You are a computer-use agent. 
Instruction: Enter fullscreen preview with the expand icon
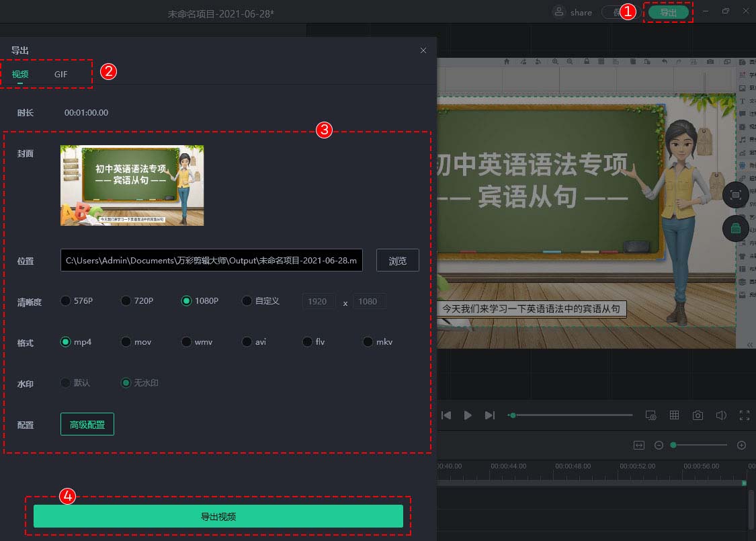click(745, 415)
